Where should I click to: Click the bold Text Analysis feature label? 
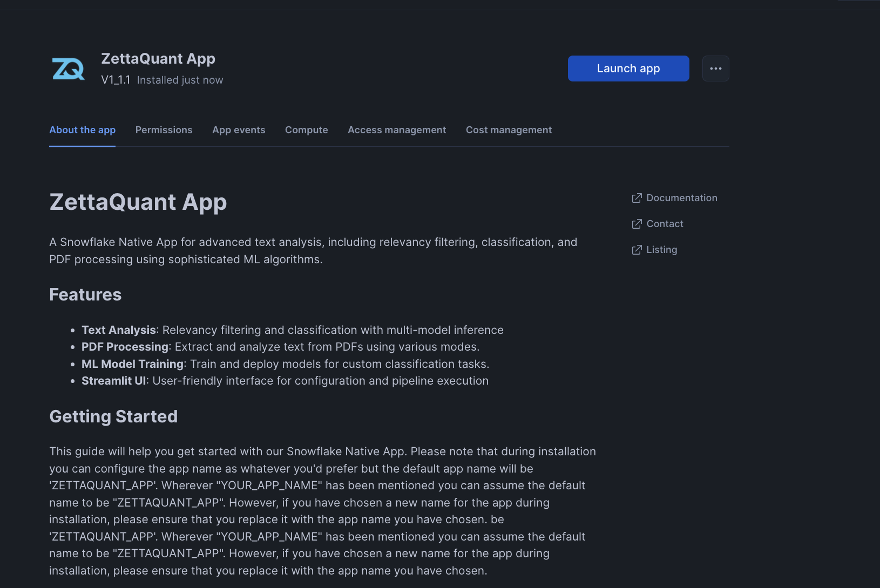coord(118,330)
